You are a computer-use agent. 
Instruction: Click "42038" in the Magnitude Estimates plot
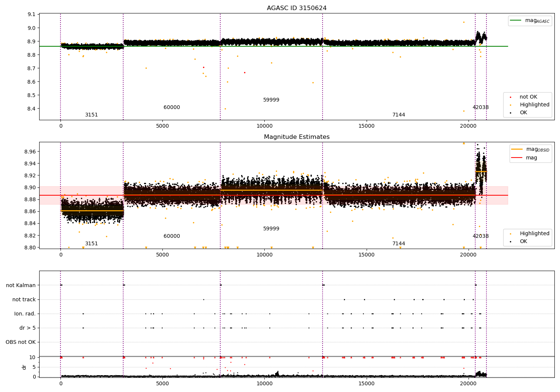pyautogui.click(x=480, y=236)
